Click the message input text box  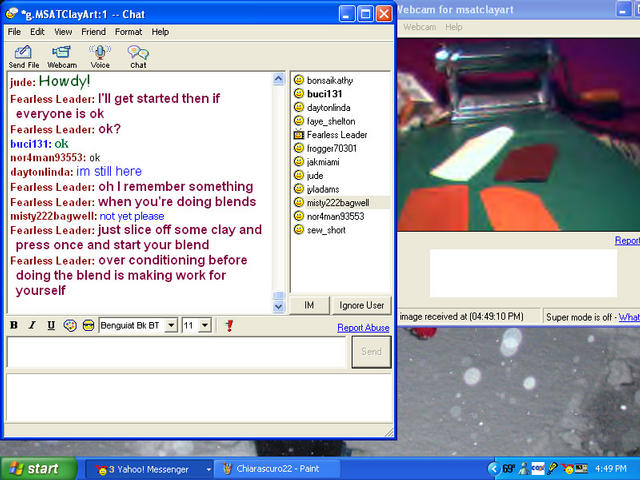(x=176, y=352)
